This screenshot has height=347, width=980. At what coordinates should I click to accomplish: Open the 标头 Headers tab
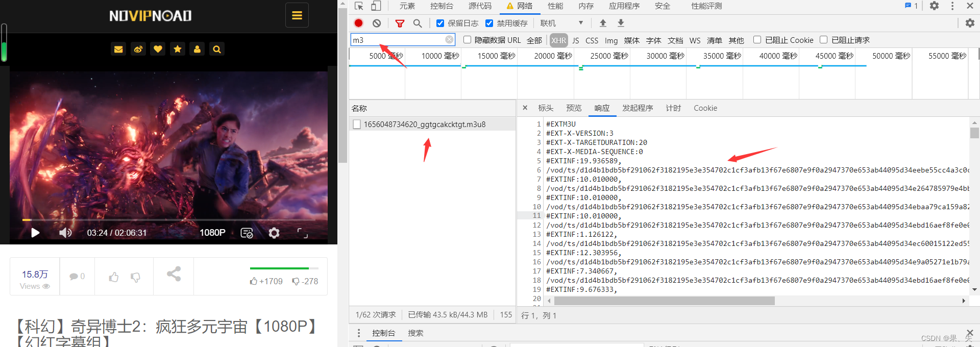(546, 108)
